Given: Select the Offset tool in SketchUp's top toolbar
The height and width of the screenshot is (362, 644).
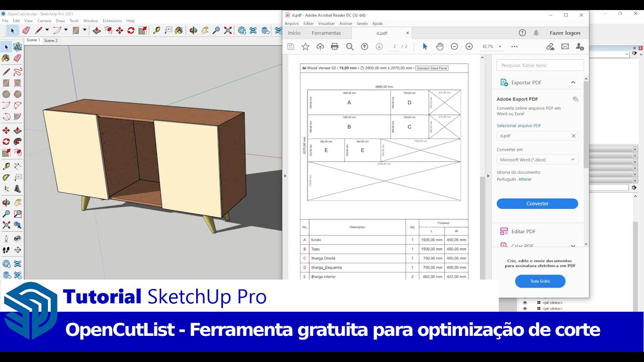Looking at the screenshot, I should (x=108, y=31).
